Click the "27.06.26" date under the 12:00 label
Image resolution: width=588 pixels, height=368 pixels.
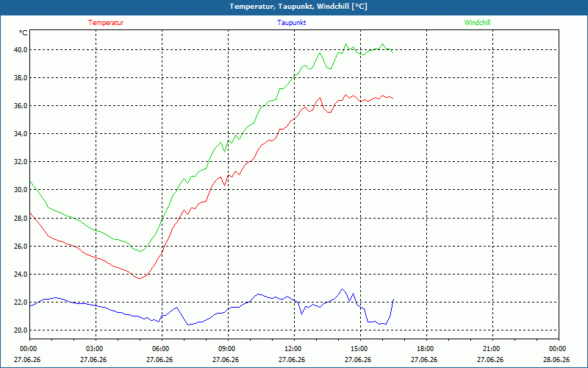[292, 360]
